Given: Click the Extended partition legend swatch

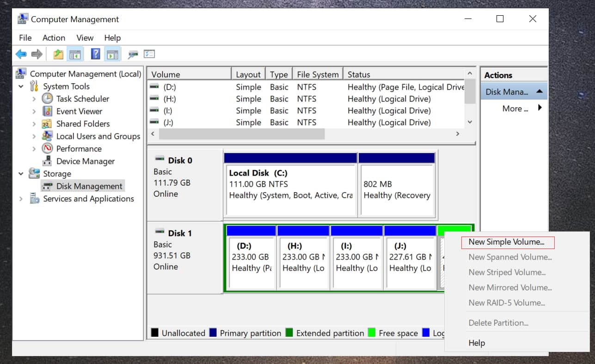Looking at the screenshot, I should (x=289, y=333).
